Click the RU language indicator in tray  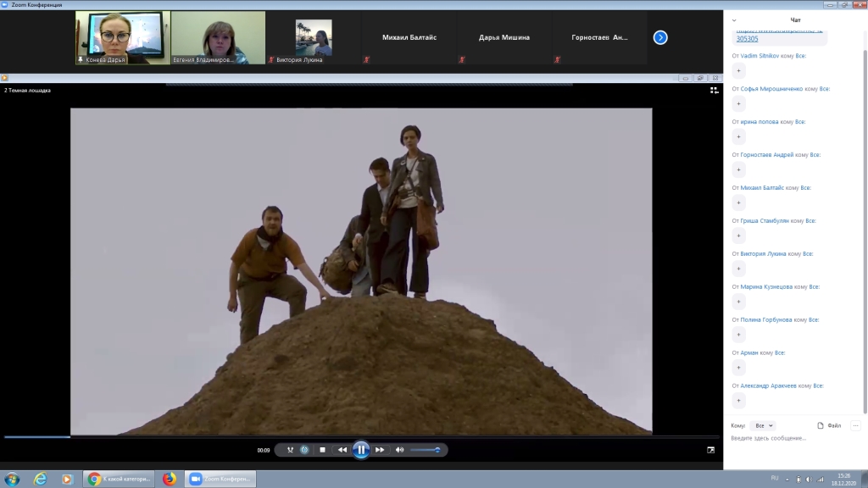pos(775,479)
